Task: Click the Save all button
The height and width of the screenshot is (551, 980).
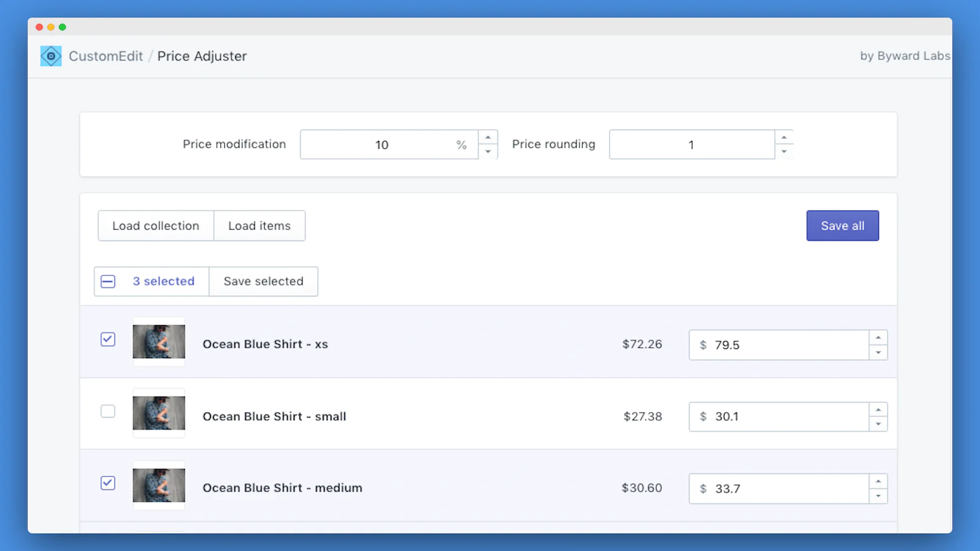Action: point(843,226)
